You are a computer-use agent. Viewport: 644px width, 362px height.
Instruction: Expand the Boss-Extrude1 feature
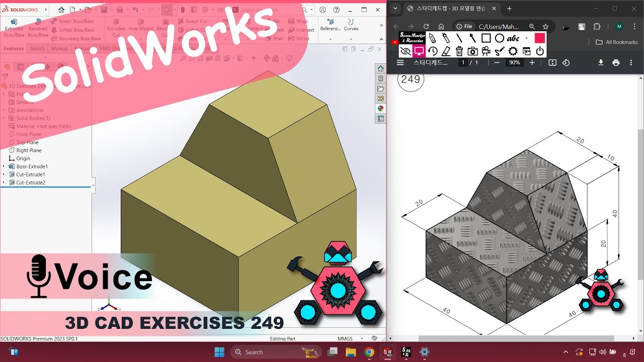[4, 166]
